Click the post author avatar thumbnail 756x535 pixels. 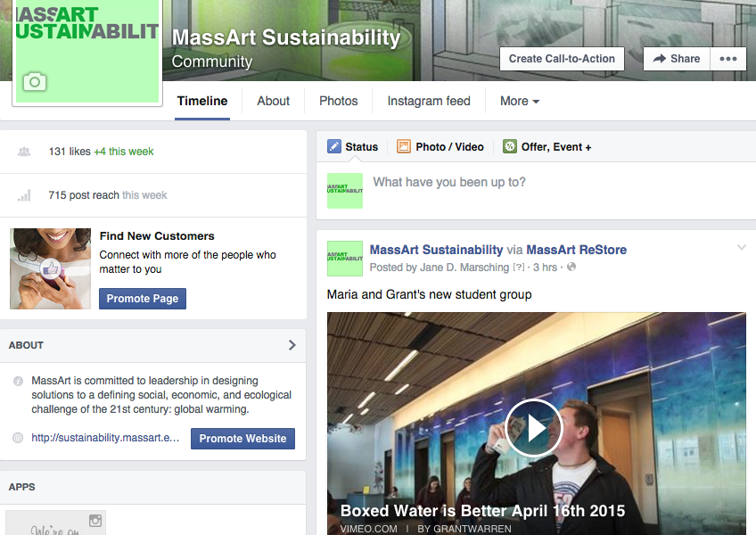(x=345, y=259)
